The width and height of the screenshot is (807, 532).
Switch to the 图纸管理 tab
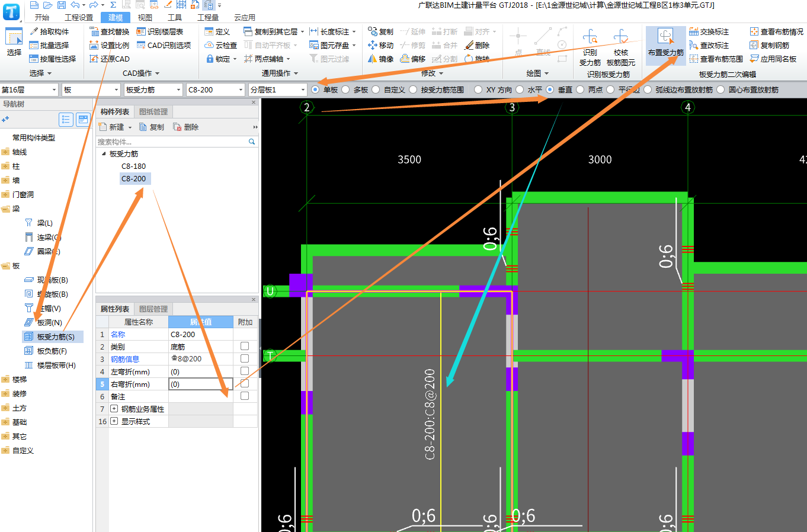coord(153,111)
